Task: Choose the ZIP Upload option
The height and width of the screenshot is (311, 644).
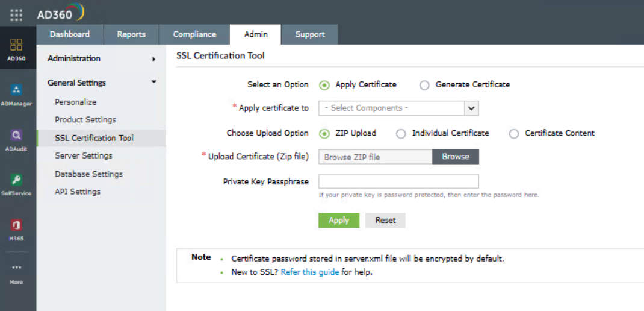Action: coord(324,134)
